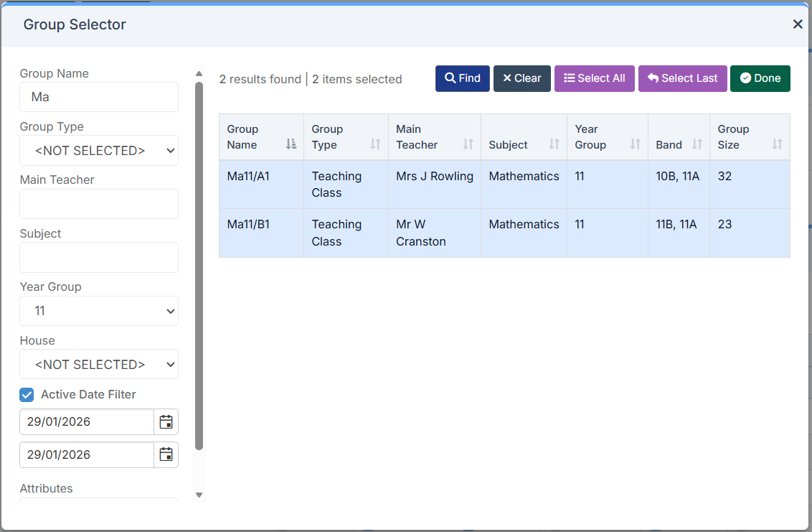Click the Select All button

pos(594,79)
